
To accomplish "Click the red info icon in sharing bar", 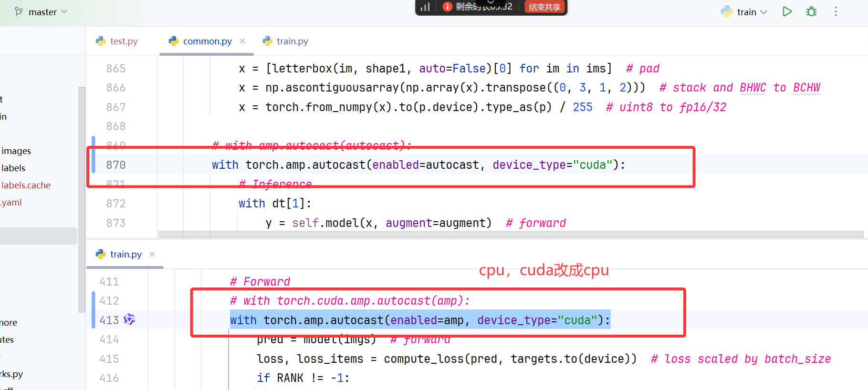I will point(448,7).
